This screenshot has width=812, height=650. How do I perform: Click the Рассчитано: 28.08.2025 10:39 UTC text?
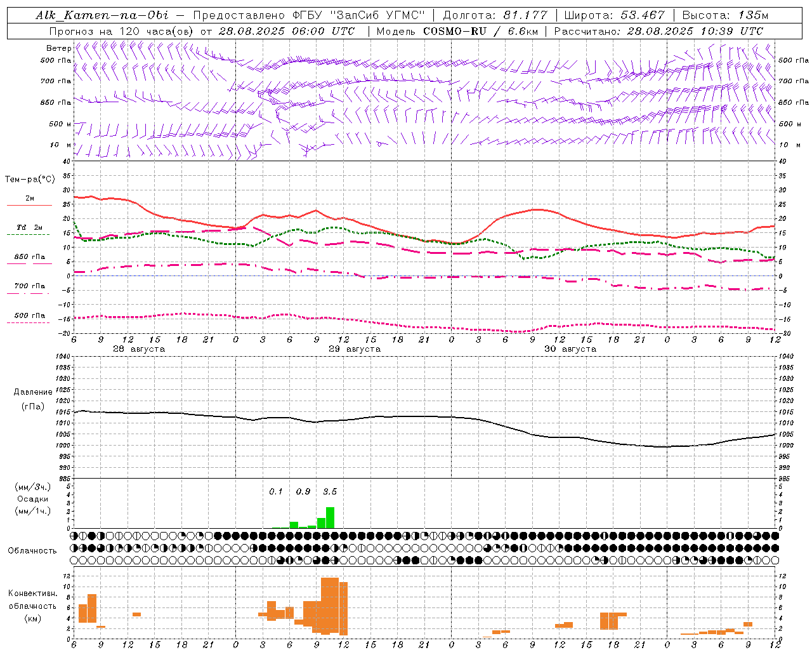point(658,31)
